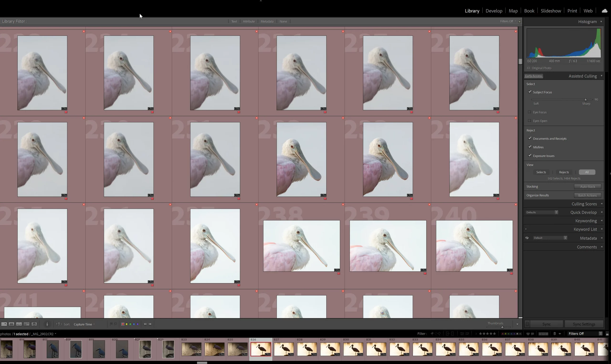Screen dimensions: 611x364
Task: Switch to Loupe view
Action: 11,324
